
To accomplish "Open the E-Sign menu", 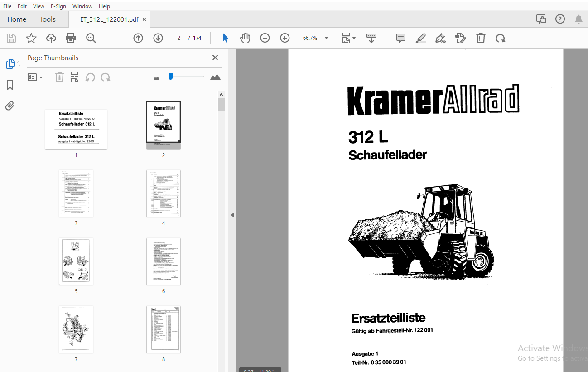I will tap(58, 6).
